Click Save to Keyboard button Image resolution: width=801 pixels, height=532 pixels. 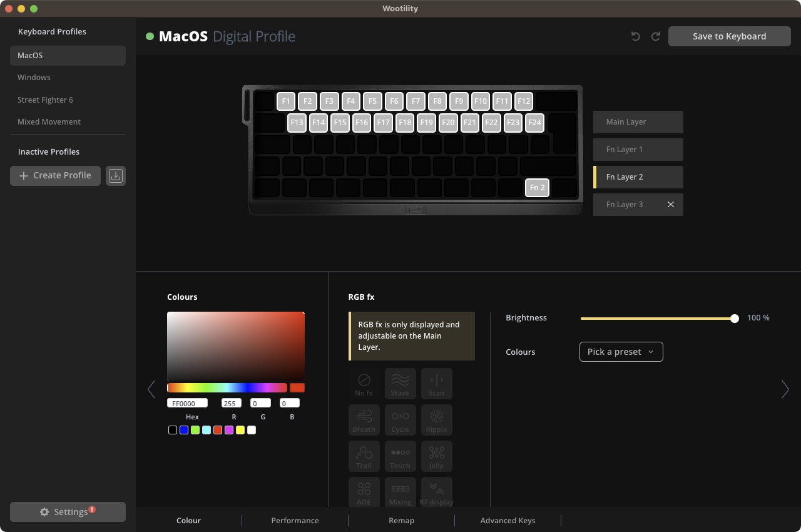730,36
